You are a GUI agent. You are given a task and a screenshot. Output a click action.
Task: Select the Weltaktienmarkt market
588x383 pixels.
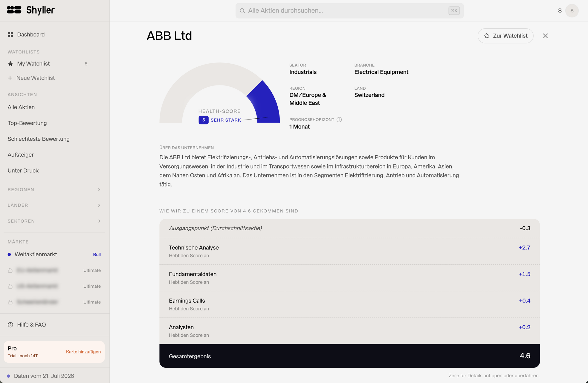54,255
